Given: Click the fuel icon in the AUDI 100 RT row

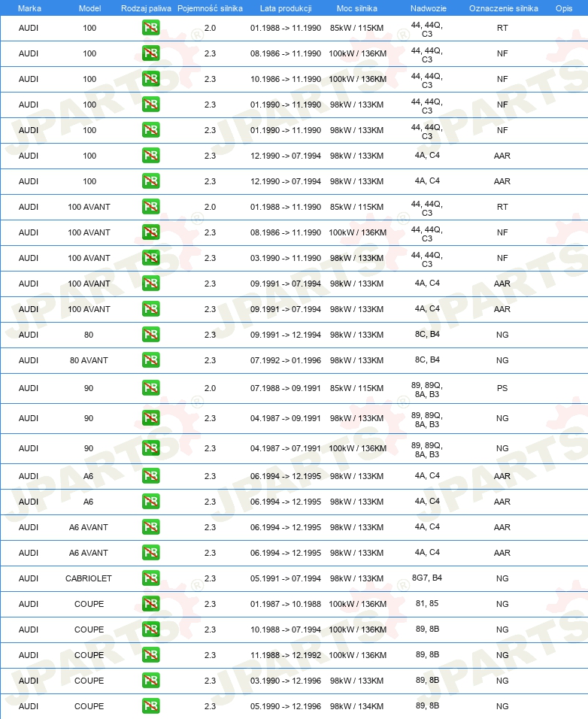Looking at the screenshot, I should pyautogui.click(x=151, y=28).
